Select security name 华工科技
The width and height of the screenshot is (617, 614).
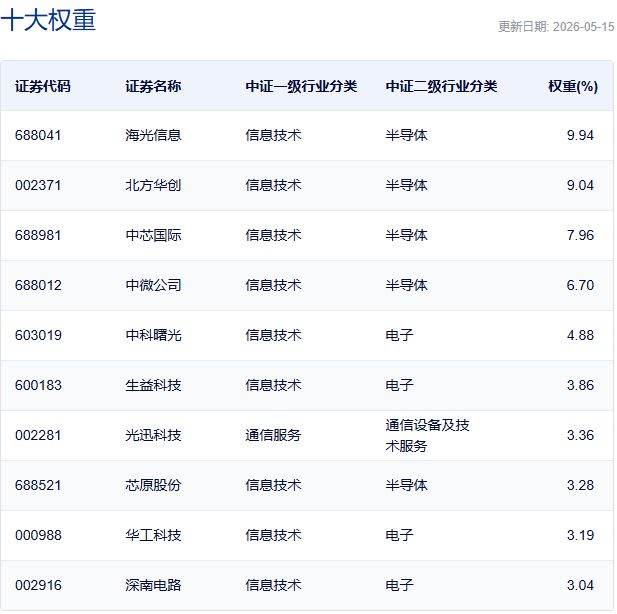tap(153, 535)
